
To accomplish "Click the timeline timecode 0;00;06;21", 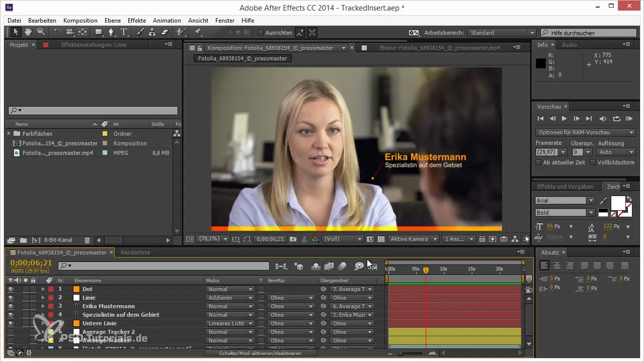I will (x=31, y=262).
